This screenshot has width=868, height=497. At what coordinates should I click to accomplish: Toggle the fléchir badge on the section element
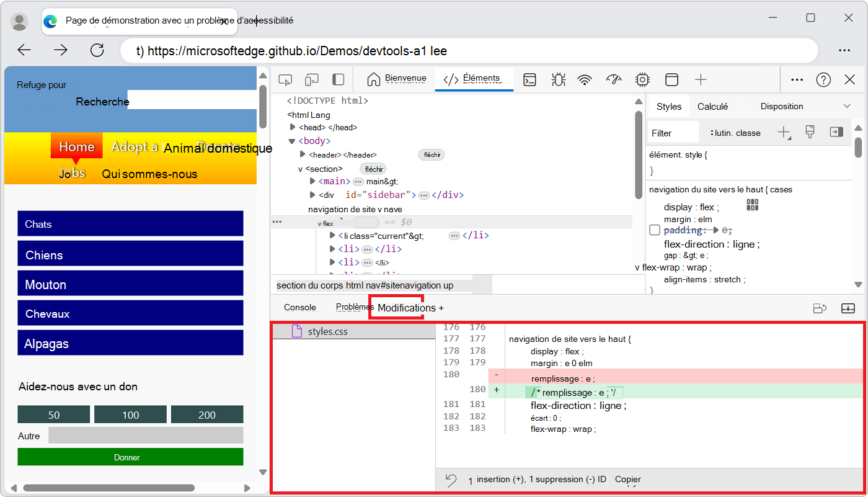[373, 168]
